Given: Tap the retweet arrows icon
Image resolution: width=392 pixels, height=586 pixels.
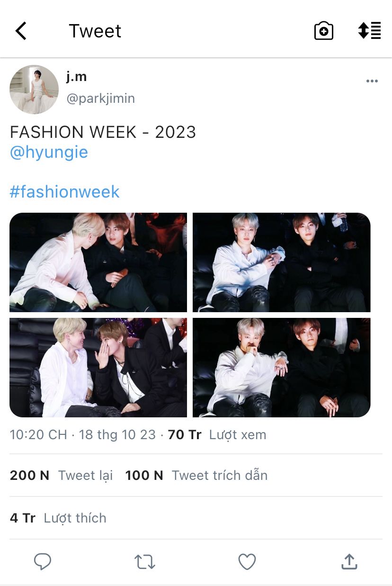Looking at the screenshot, I should 144,562.
